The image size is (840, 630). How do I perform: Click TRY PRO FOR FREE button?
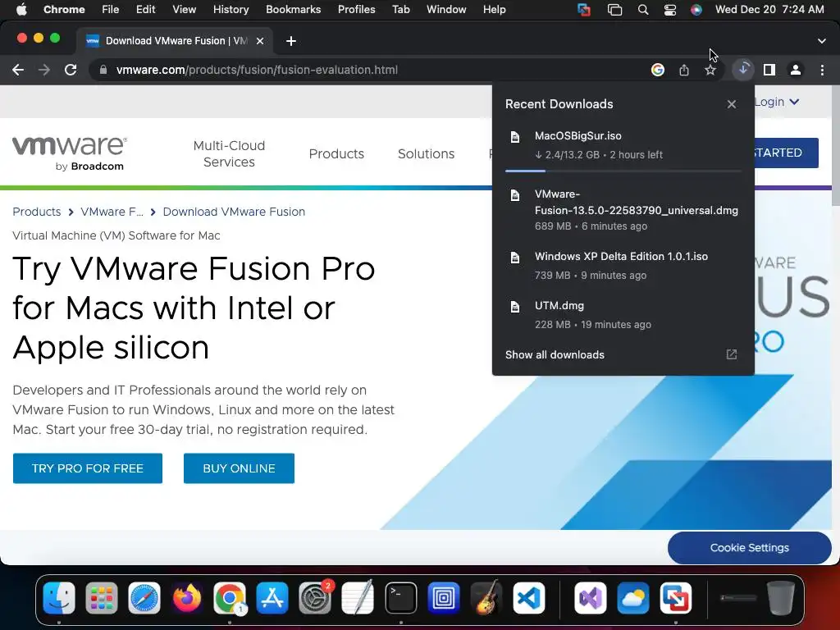tap(87, 468)
